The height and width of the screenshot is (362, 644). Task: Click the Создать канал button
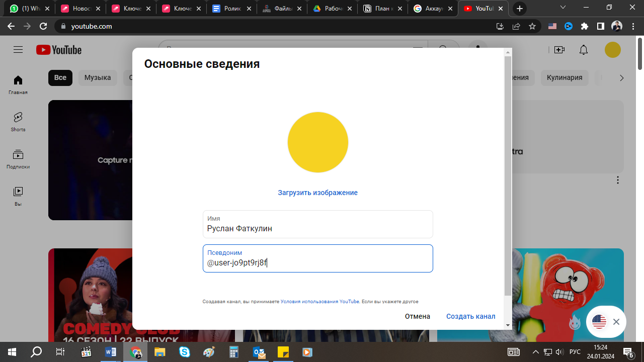pyautogui.click(x=470, y=316)
